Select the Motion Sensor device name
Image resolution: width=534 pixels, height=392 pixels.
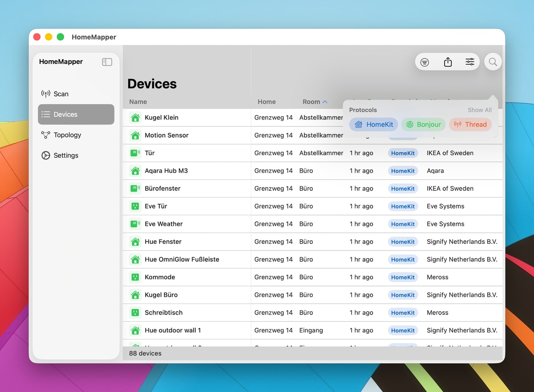click(166, 135)
